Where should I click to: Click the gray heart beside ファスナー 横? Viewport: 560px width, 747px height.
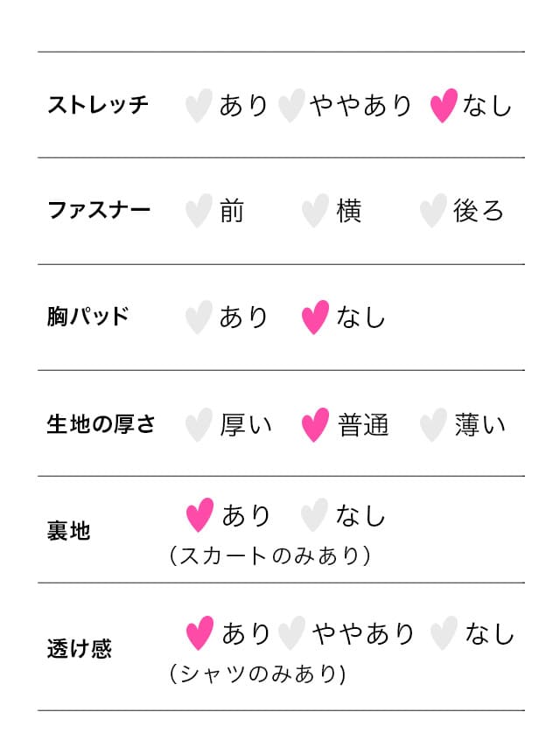click(x=315, y=212)
